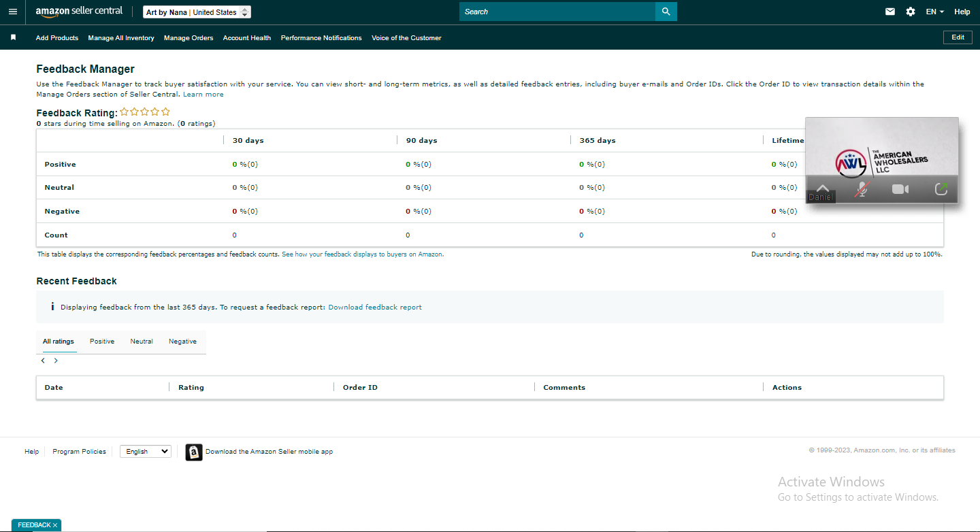Click the Positive row label

(60, 165)
